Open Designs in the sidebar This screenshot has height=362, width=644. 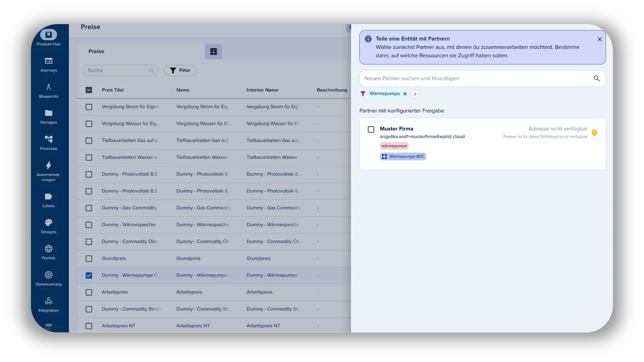pyautogui.click(x=49, y=226)
